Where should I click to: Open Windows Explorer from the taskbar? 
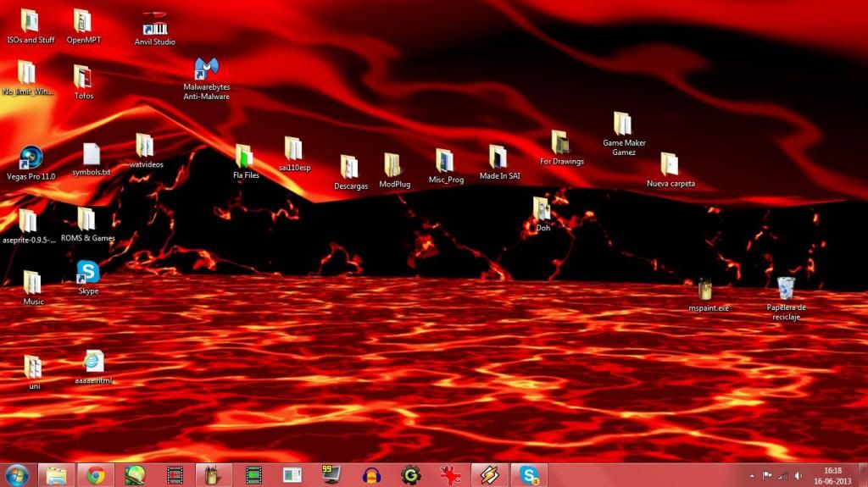pos(57,475)
